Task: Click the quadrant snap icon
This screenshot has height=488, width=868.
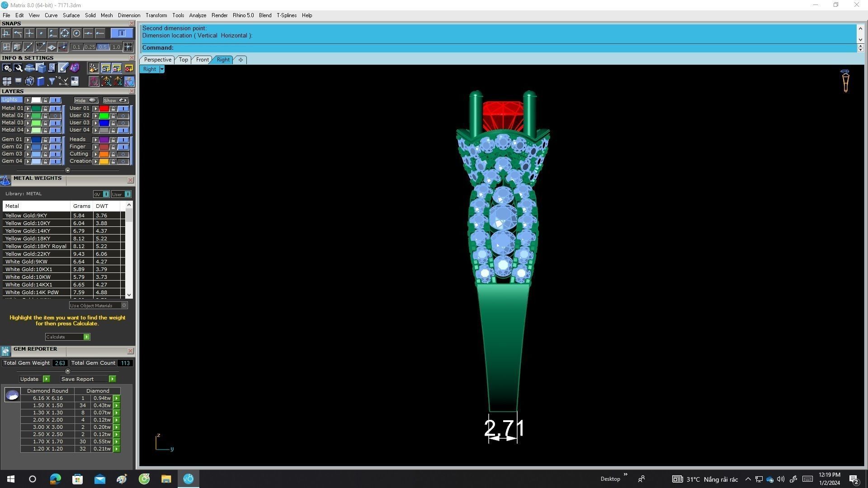Action: 65,33
